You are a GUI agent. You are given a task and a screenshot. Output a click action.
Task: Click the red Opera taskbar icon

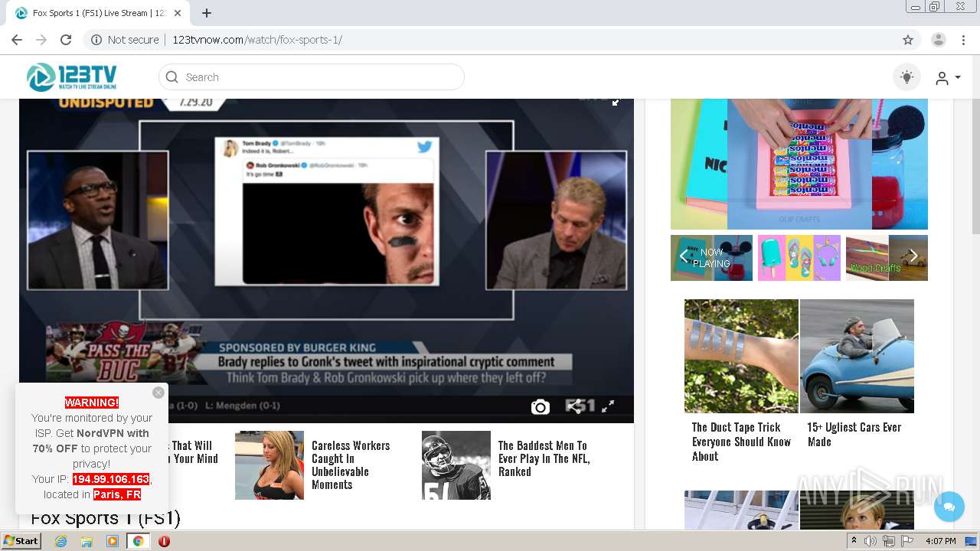164,541
